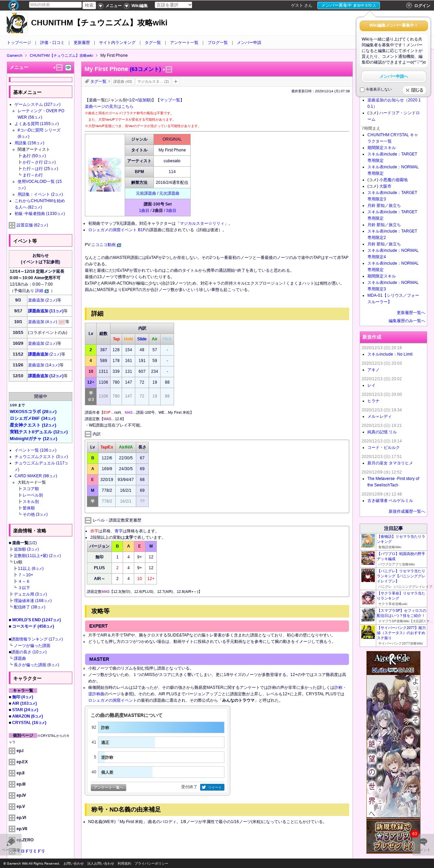Click the page edit pencil icon
The height and width of the screenshot is (868, 434).
11,842
